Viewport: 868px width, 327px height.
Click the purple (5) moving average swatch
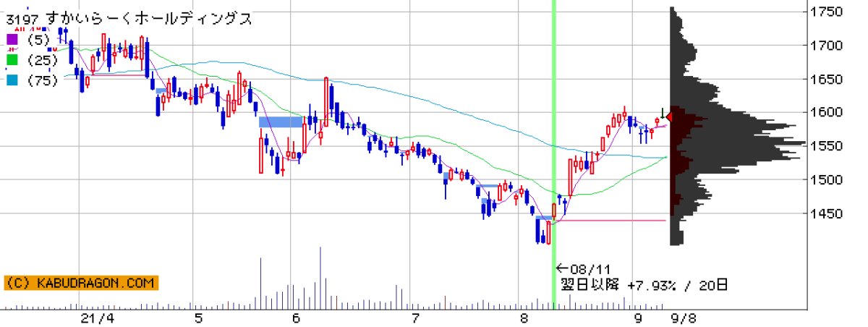(12, 40)
